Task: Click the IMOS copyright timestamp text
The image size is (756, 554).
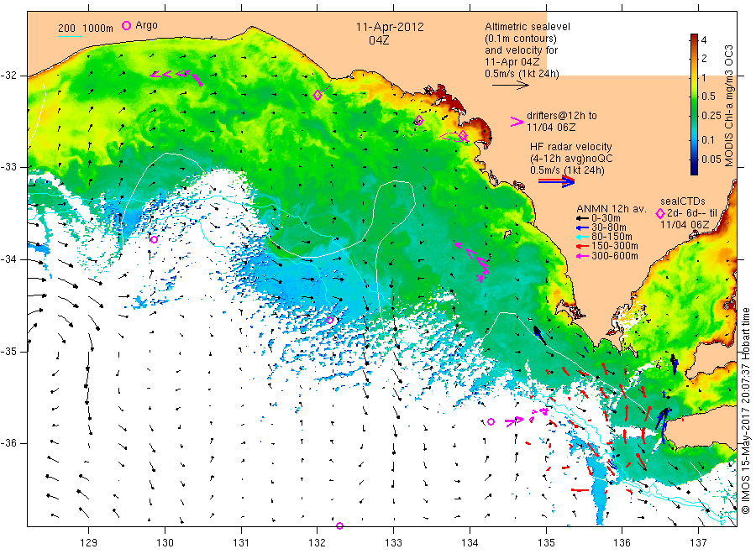Action: [x=746, y=410]
